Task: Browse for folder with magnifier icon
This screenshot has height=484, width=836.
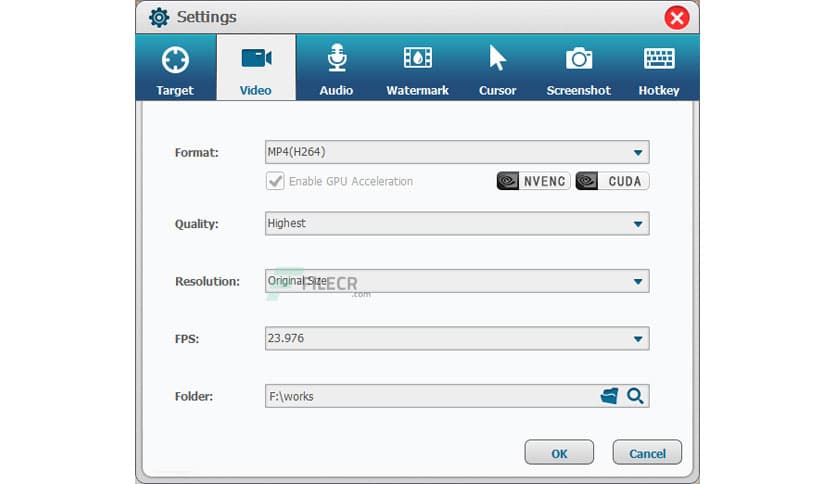Action: click(635, 396)
